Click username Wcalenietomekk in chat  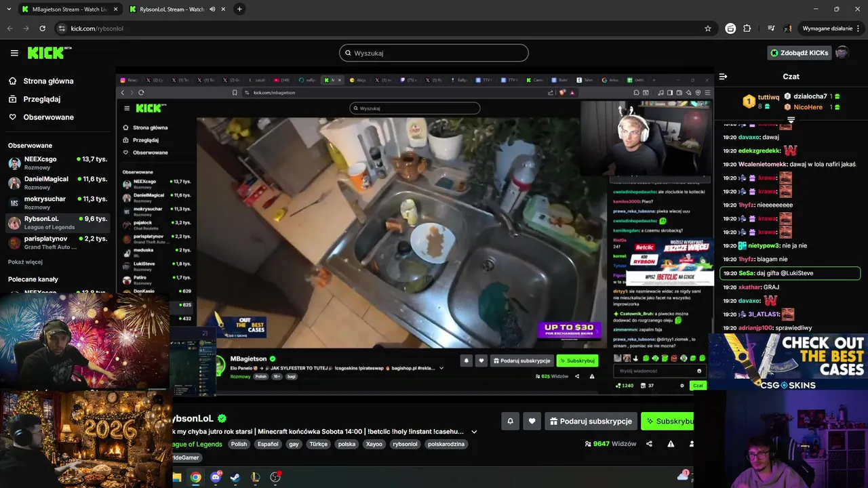763,164
